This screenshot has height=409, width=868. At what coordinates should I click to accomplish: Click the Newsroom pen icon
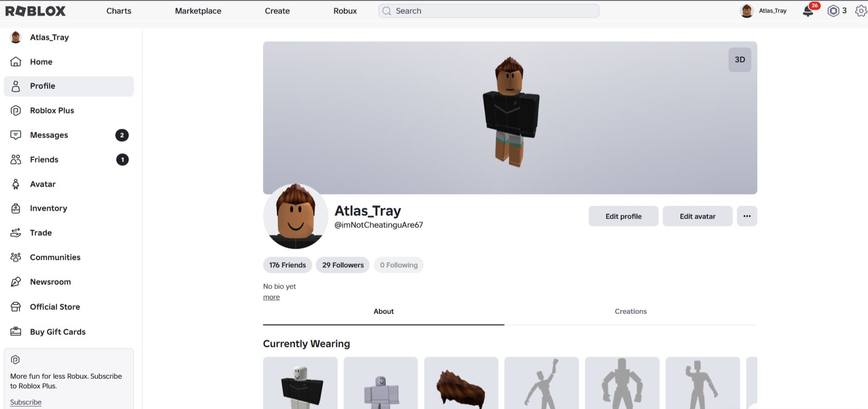[16, 282]
